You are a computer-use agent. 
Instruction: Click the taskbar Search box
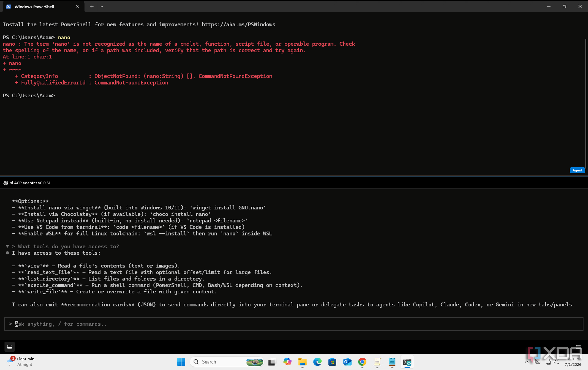[x=227, y=362]
